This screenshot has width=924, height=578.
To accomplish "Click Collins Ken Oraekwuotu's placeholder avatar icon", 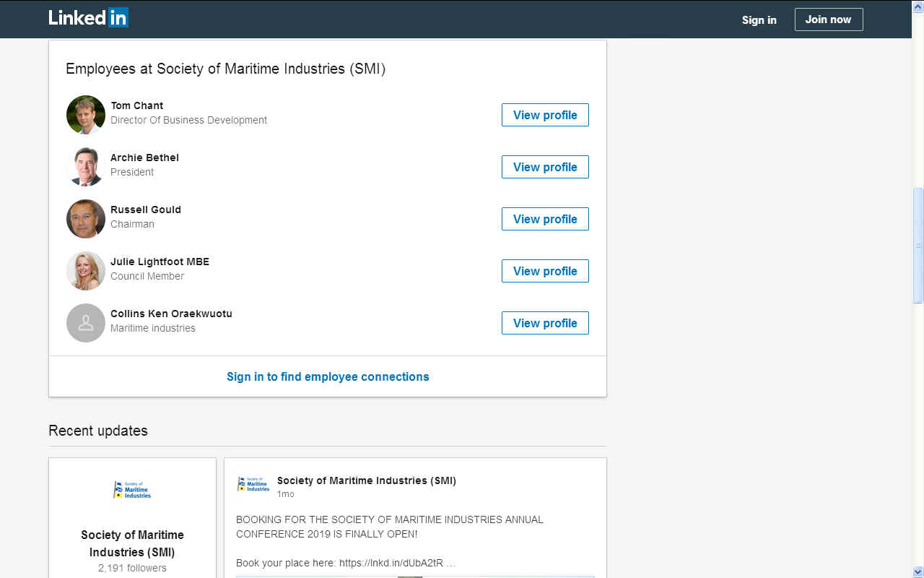I will 86,323.
